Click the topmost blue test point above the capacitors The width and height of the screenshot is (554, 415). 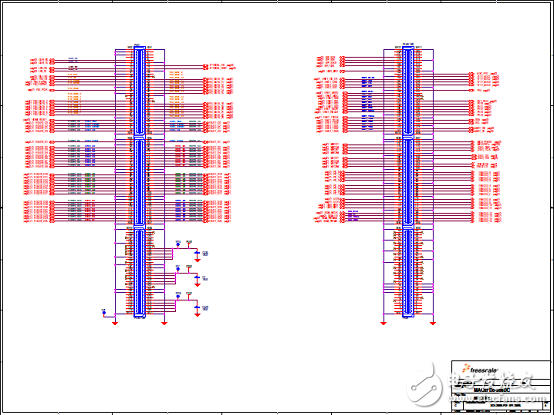click(x=178, y=244)
